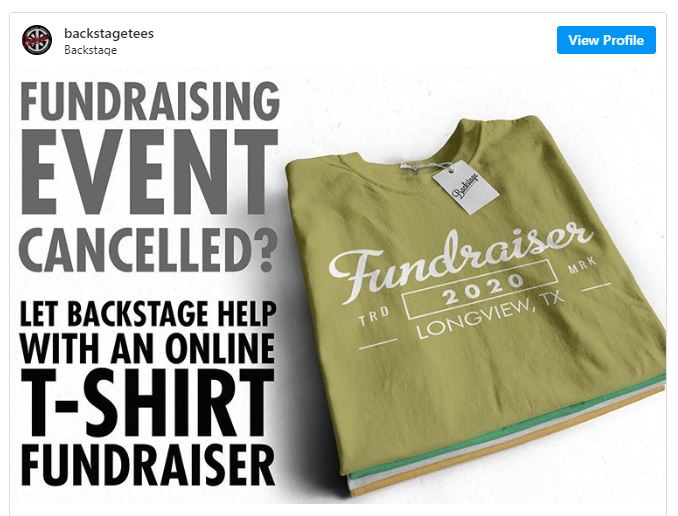Click the Fundraiser script logo on shirt
Viewport: 678px width, 516px height.
click(x=460, y=262)
